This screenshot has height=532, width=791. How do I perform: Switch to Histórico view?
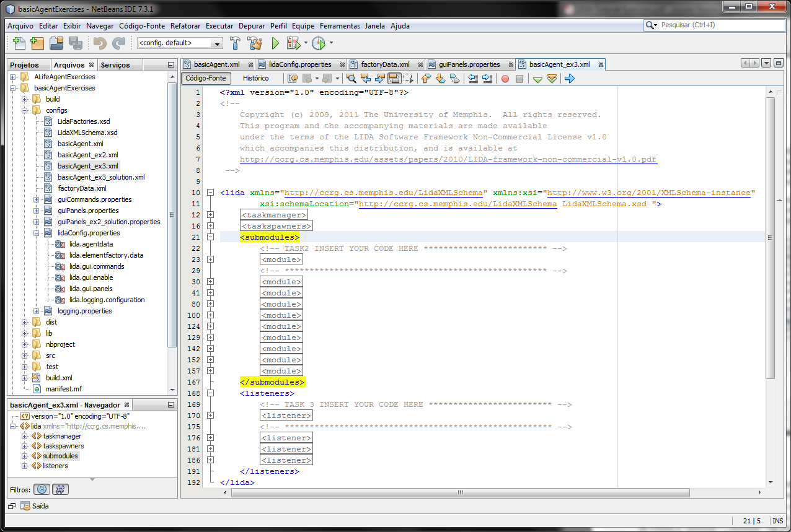(255, 79)
